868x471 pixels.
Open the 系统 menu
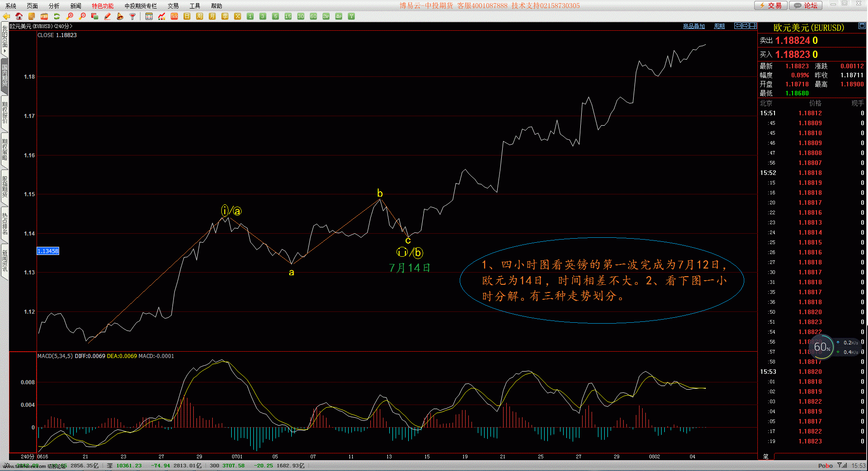coord(11,6)
